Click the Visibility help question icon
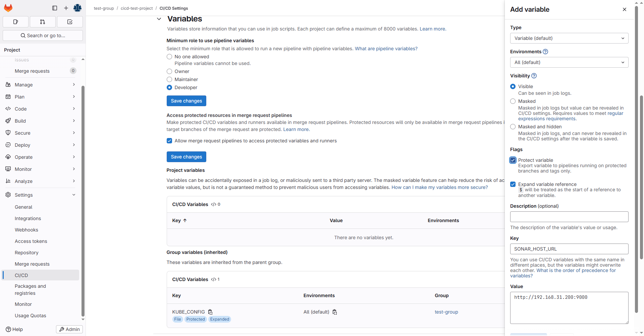This screenshot has width=644, height=336. (x=534, y=76)
